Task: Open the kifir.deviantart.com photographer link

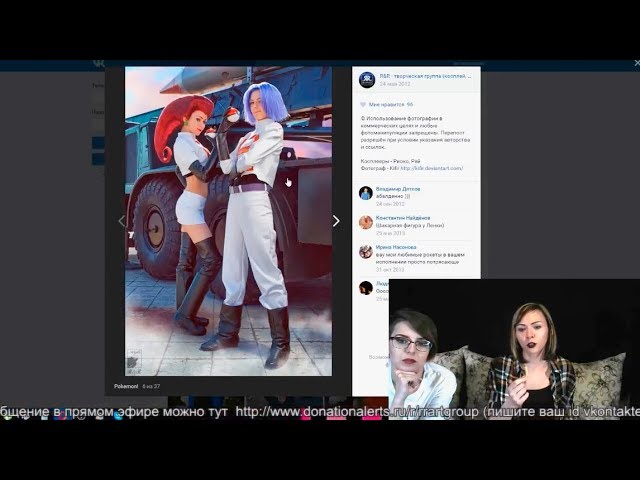Action: (x=431, y=168)
